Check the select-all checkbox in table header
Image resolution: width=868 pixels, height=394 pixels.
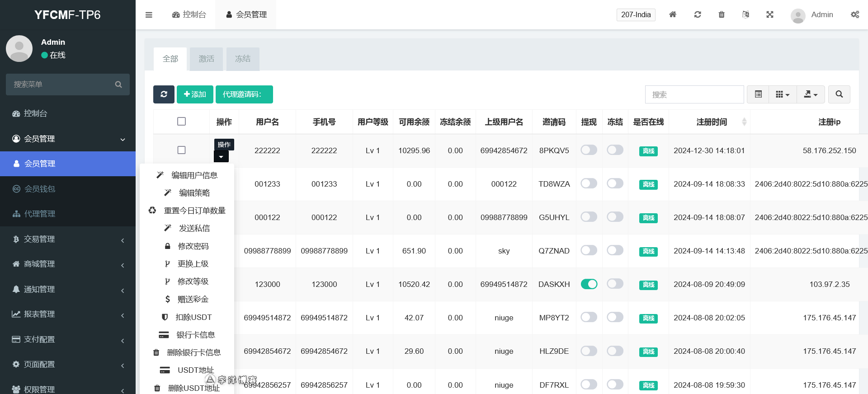coord(181,122)
